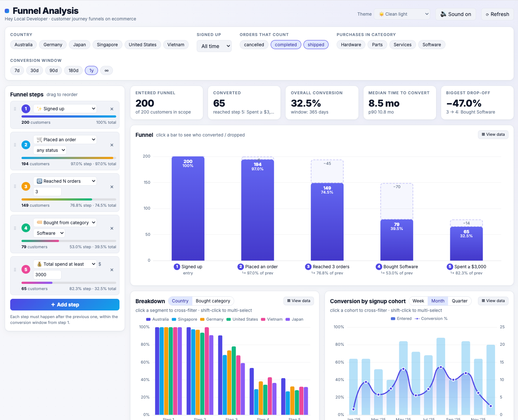Viewport: 518px width, 420px height.
Task: Remove the Signed up funnel step
Action: [x=112, y=109]
